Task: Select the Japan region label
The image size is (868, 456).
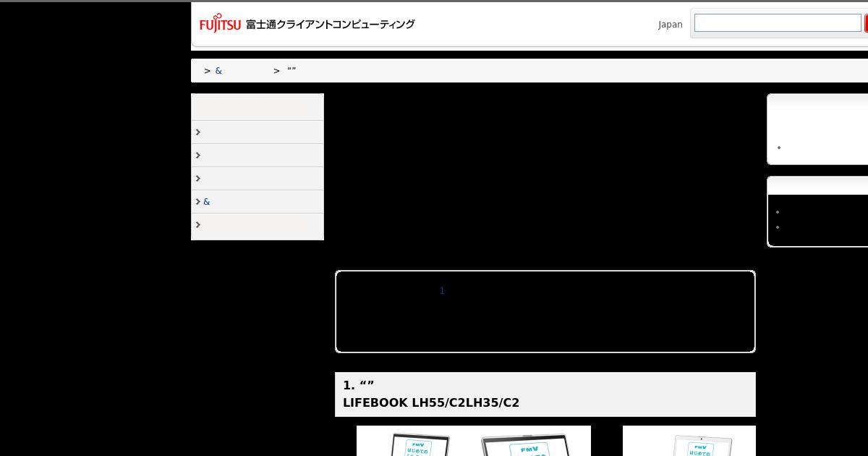Action: pyautogui.click(x=670, y=25)
